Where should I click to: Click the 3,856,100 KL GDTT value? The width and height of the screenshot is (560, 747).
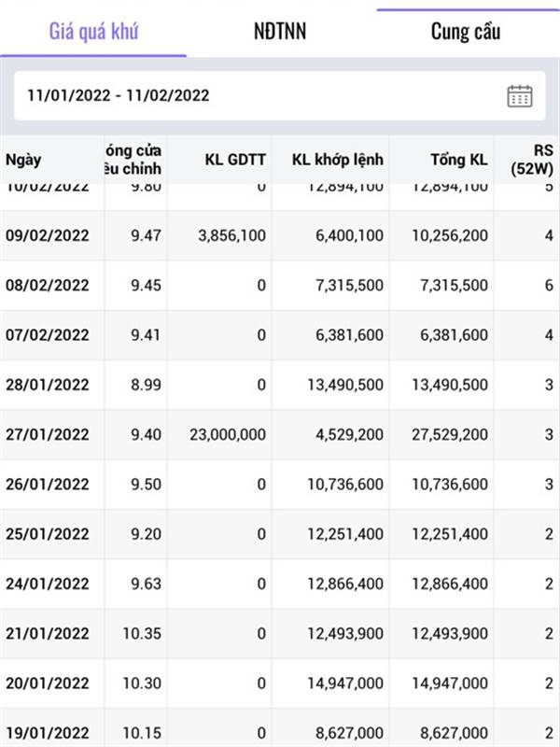(x=231, y=235)
